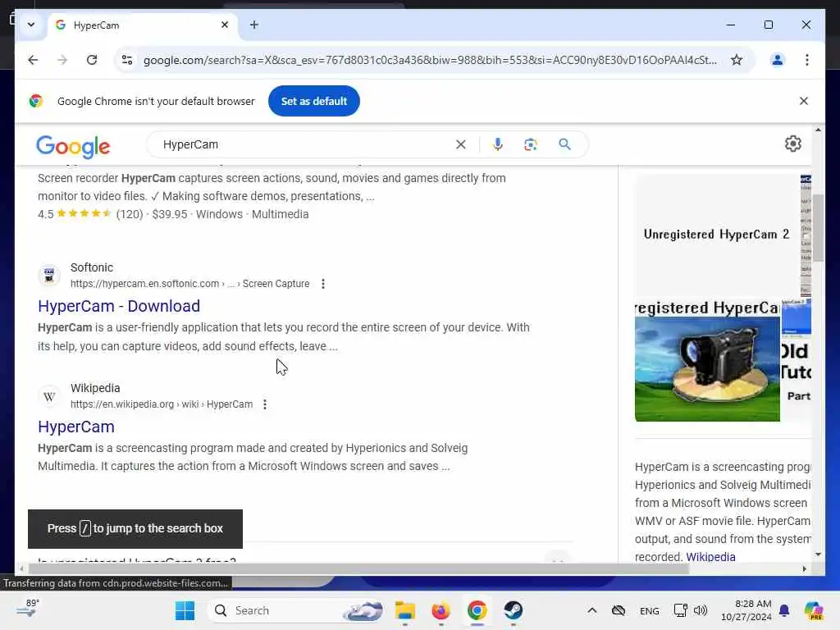Show hidden system tray icons
The width and height of the screenshot is (840, 630).
click(592, 610)
